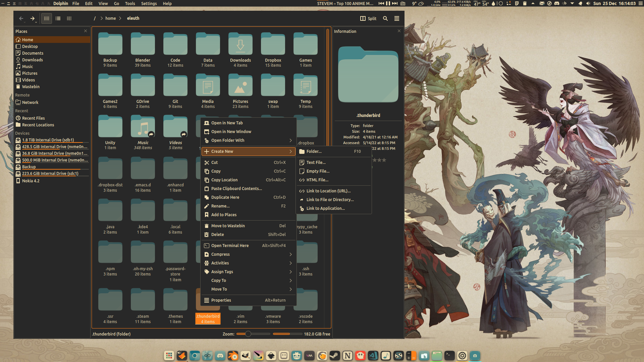Pause the media player in top panel
The width and height of the screenshot is (644, 362).
click(388, 3)
